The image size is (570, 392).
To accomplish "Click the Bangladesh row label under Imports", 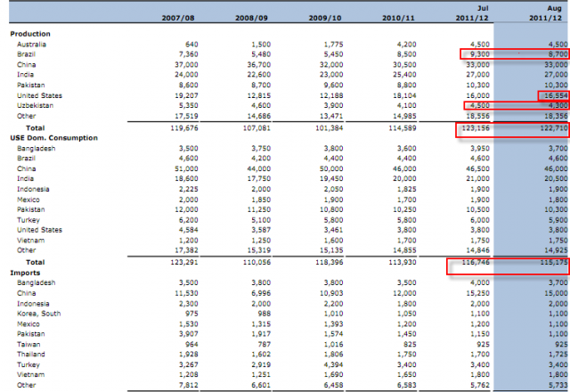I will [36, 282].
